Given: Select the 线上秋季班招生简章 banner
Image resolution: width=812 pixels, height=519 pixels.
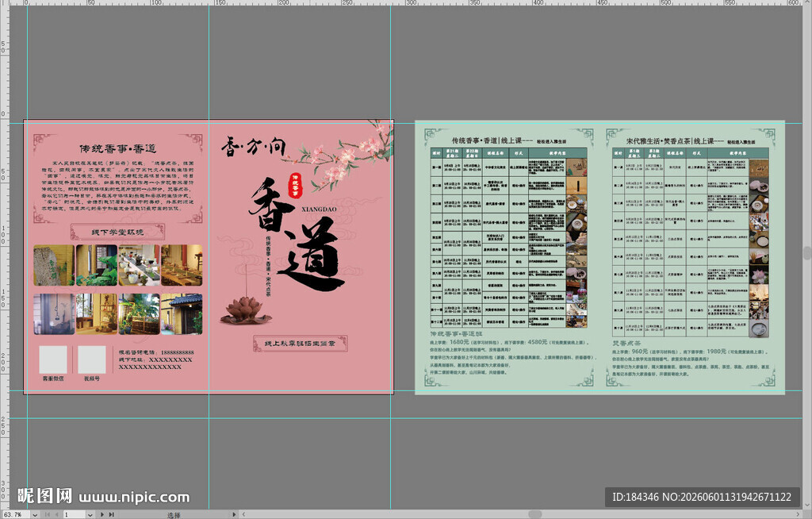Looking at the screenshot, I should pyautogui.click(x=300, y=344).
